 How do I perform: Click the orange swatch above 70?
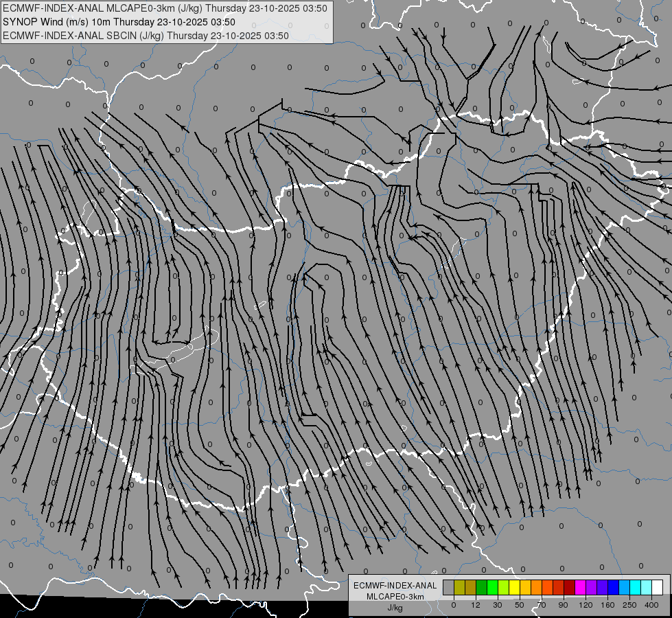(x=536, y=587)
